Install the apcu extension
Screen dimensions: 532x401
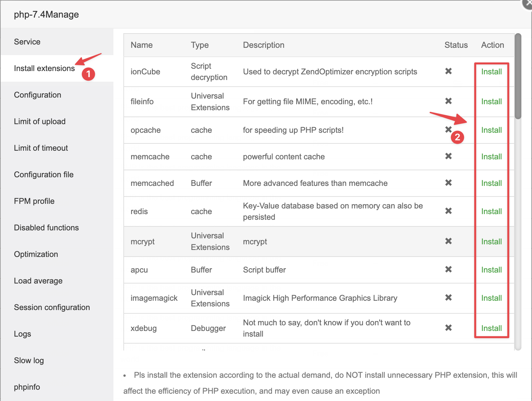(x=492, y=270)
